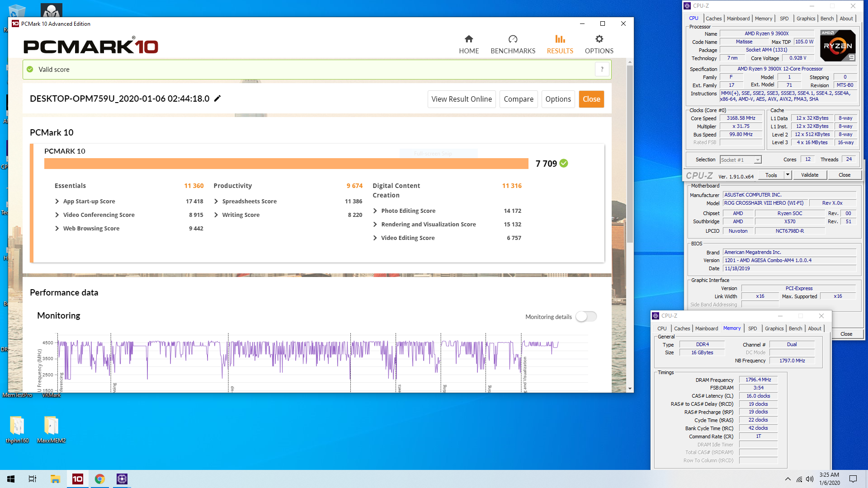The image size is (868, 488).
Task: Open the thphn160 desktop folder
Action: pos(17,429)
